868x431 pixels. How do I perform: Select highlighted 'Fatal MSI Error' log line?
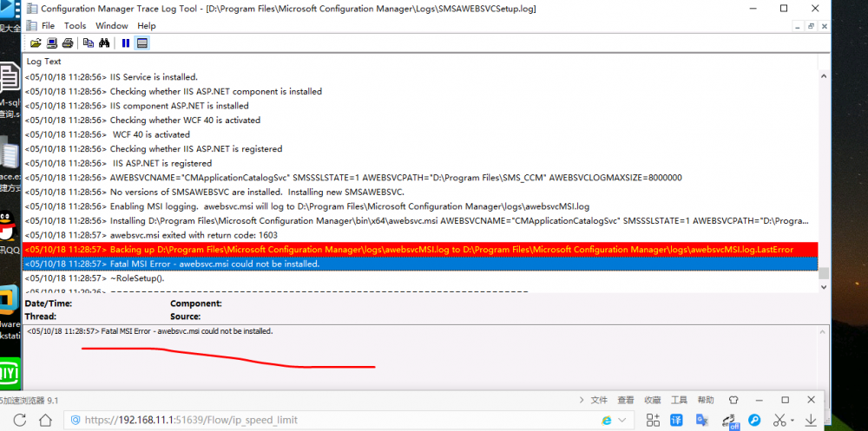[420, 264]
